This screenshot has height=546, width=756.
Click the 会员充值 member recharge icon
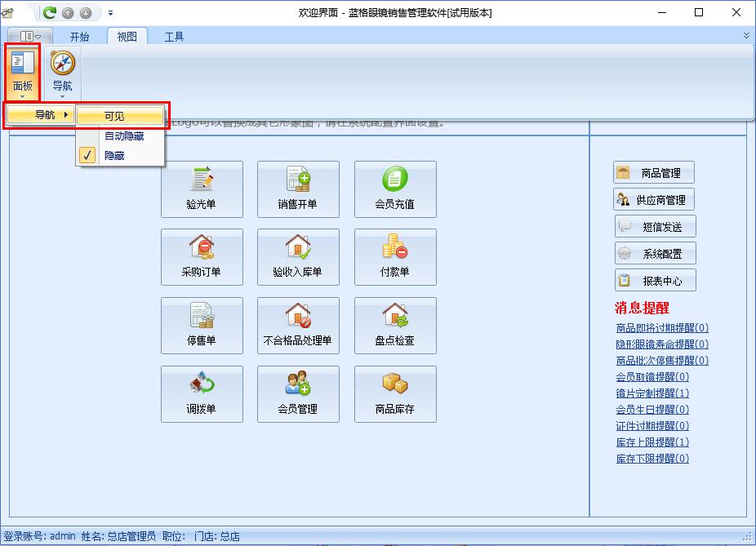[x=395, y=189]
